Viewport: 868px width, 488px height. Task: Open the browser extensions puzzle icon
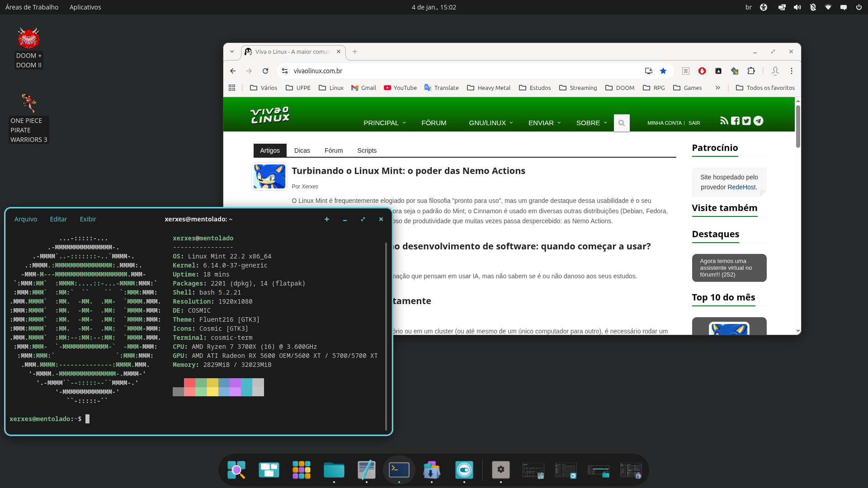751,71
